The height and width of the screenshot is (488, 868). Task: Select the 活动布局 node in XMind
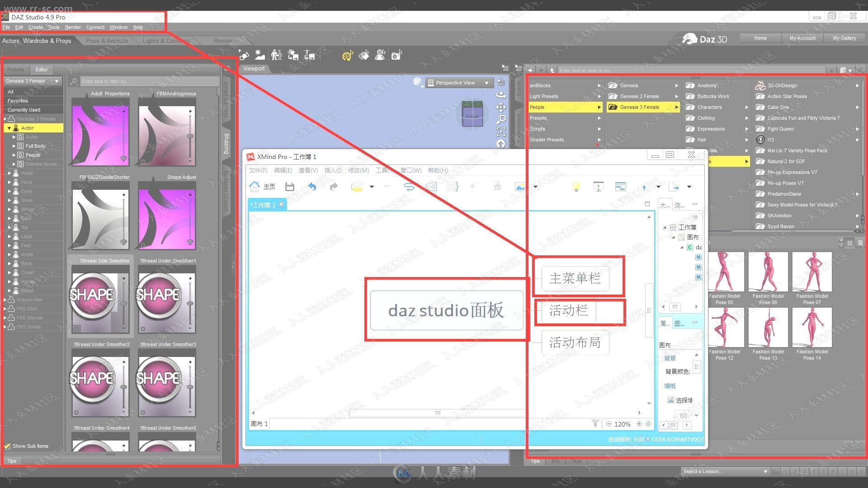(x=575, y=343)
